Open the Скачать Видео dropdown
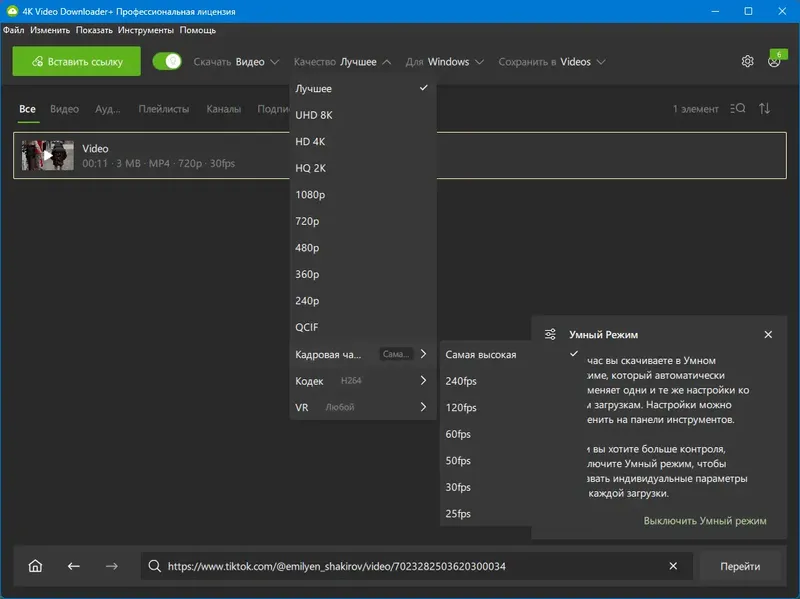 [236, 62]
